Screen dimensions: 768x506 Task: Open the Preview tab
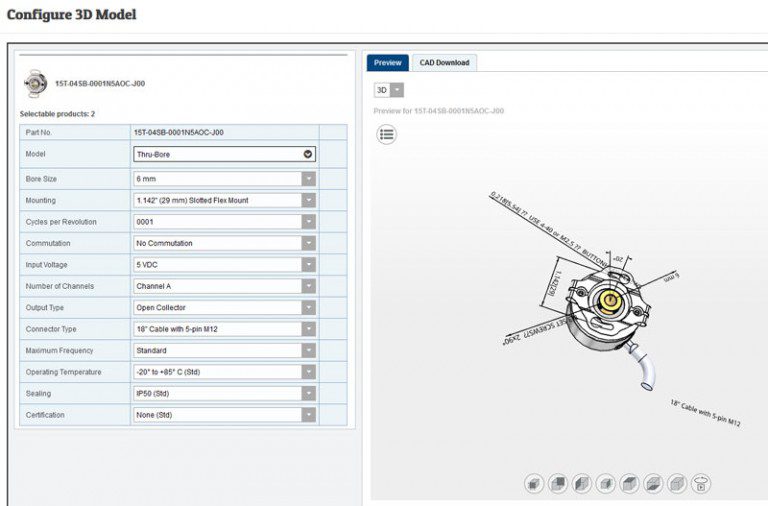click(x=387, y=63)
